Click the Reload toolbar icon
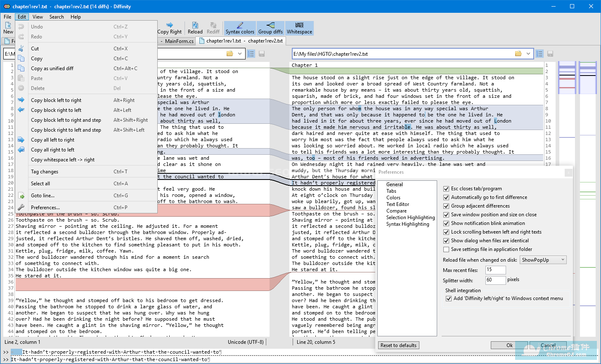 195,28
